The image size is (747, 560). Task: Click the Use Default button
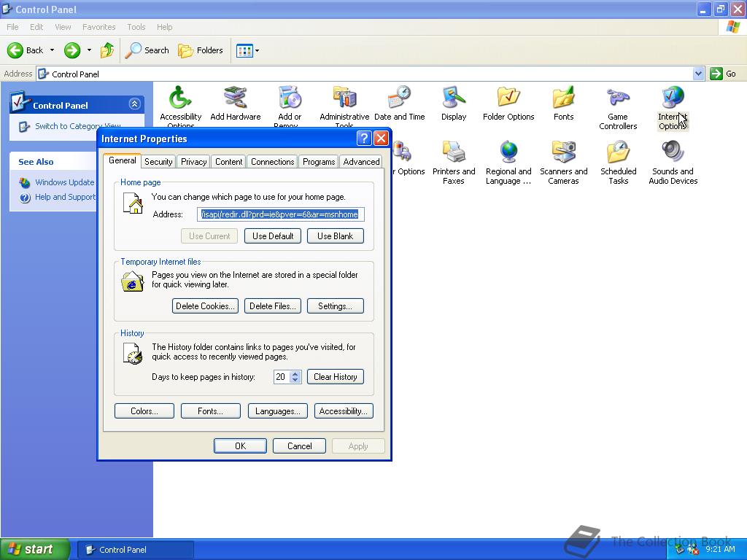click(x=273, y=236)
